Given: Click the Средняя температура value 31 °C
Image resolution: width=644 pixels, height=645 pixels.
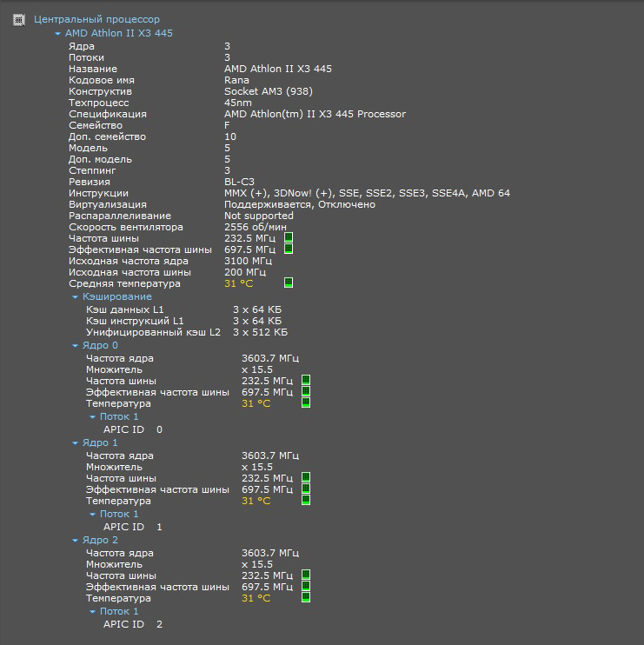Looking at the screenshot, I should (x=238, y=284).
